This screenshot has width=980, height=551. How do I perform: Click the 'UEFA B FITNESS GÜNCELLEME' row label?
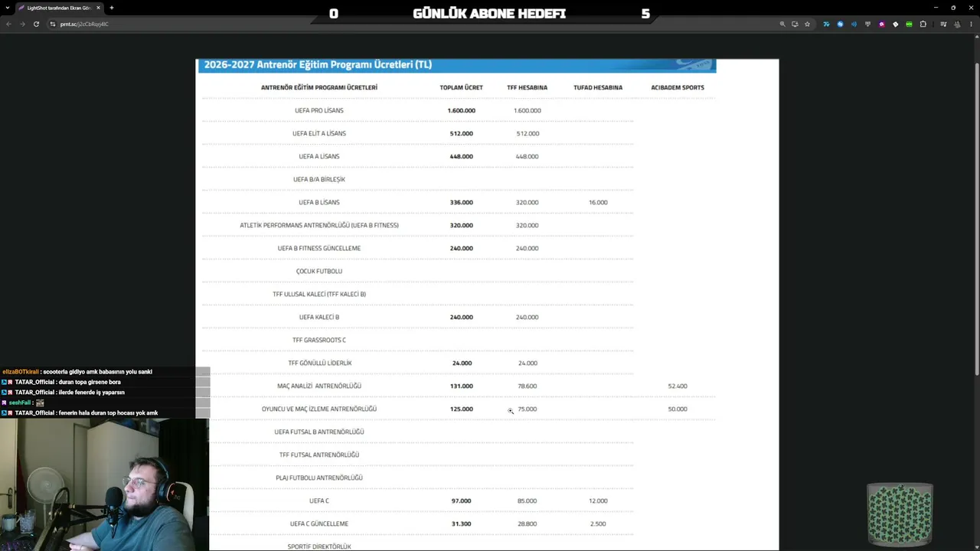(319, 248)
